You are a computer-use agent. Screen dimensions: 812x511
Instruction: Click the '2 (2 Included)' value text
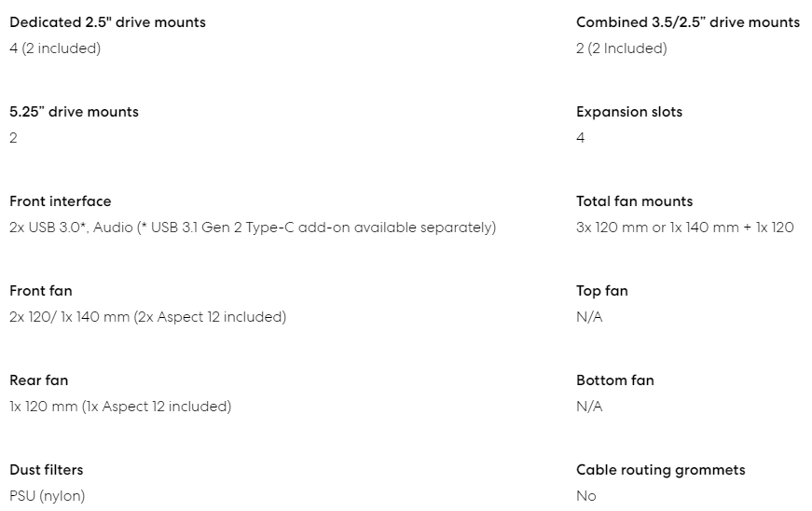tap(621, 48)
